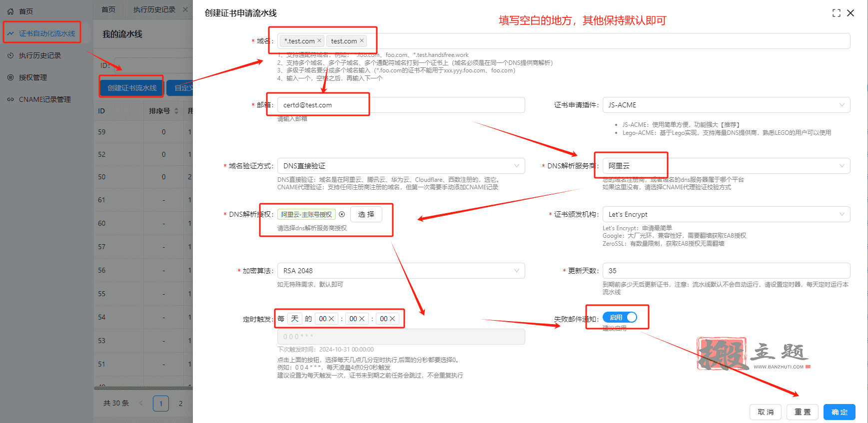Close the 执行历史记录 tab with its X

click(x=185, y=9)
